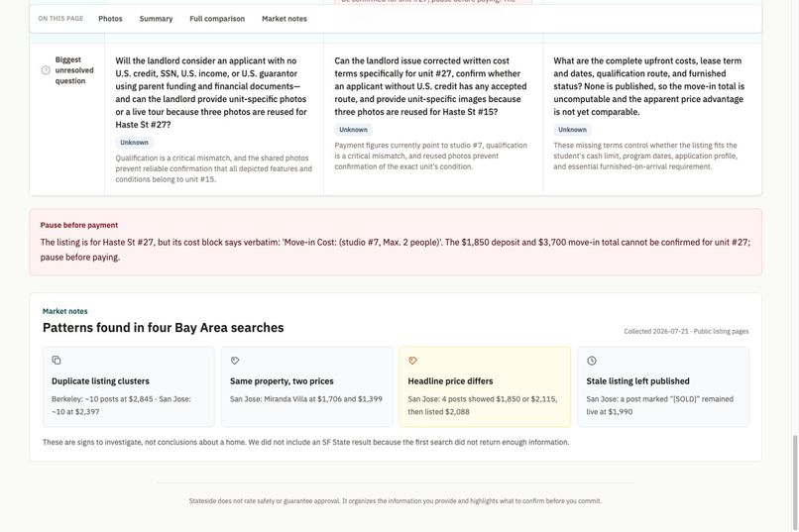Select the Same property, two prices heading
The image size is (799, 532).
tap(282, 380)
